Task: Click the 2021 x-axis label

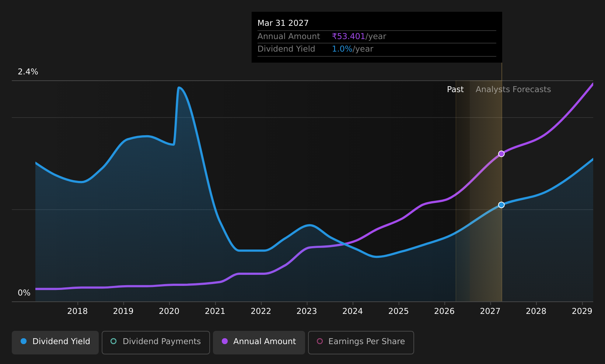Action: 215,311
